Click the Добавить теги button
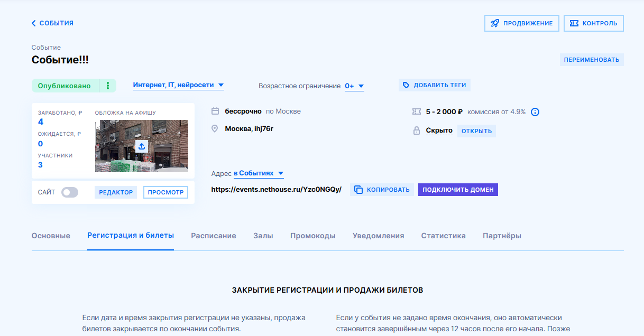Viewport: 644px width, 336px height. pyautogui.click(x=434, y=85)
